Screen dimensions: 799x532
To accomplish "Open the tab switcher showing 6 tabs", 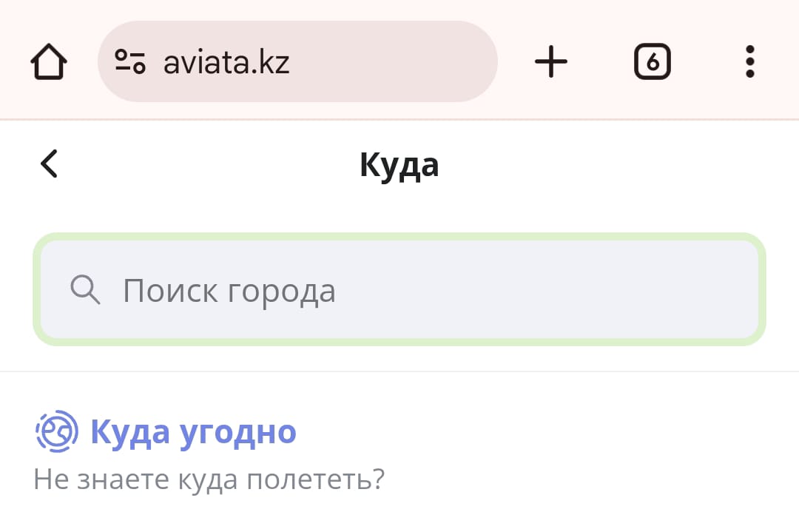I will [x=653, y=62].
